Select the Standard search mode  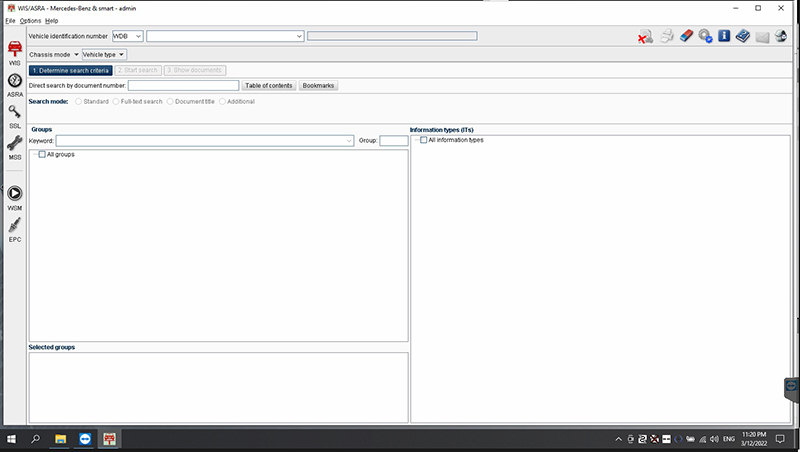point(78,102)
